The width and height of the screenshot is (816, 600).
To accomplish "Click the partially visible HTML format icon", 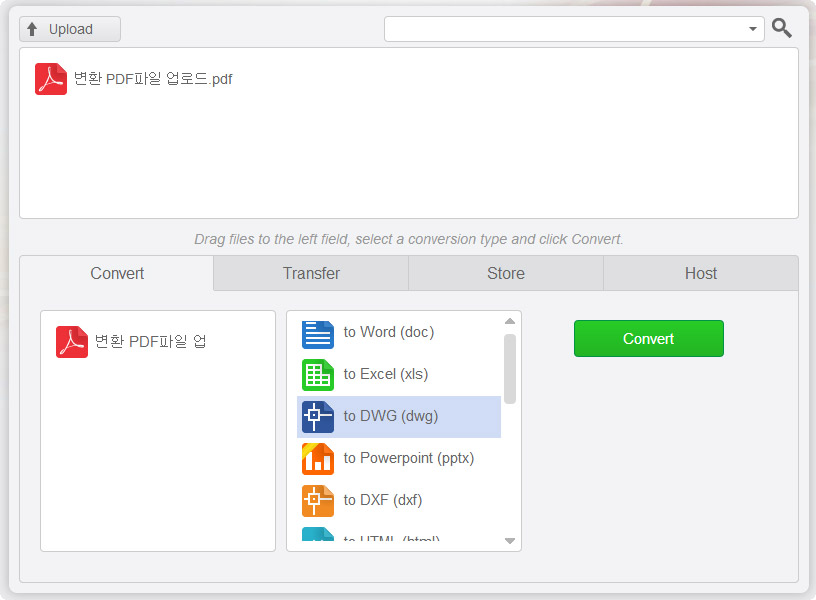I will point(318,538).
